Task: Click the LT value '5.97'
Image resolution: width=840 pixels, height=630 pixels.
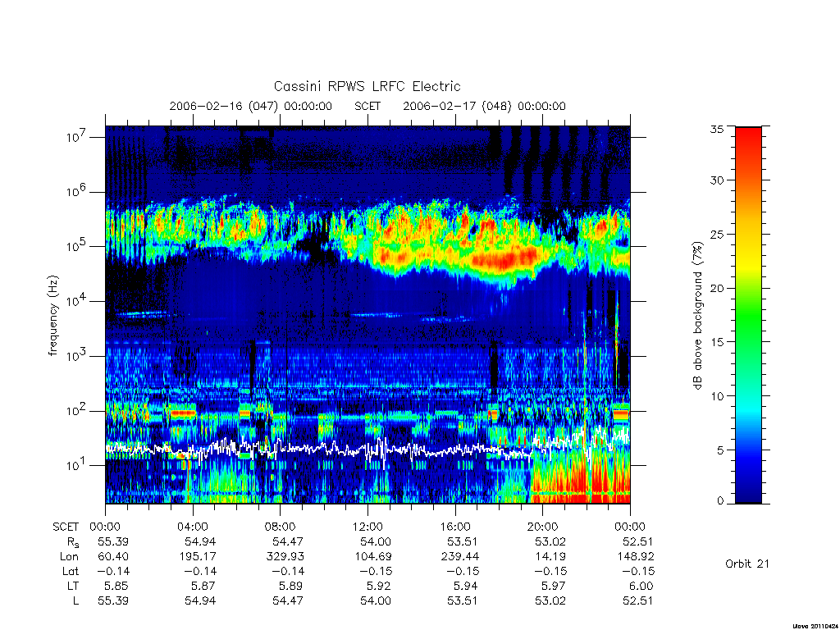Action: tap(554, 586)
